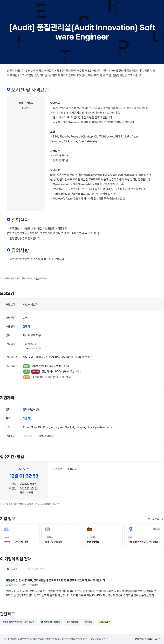
Task: Click the arrow beside 불법/허위/과장/오류 신고
Action: pos(159,639)
